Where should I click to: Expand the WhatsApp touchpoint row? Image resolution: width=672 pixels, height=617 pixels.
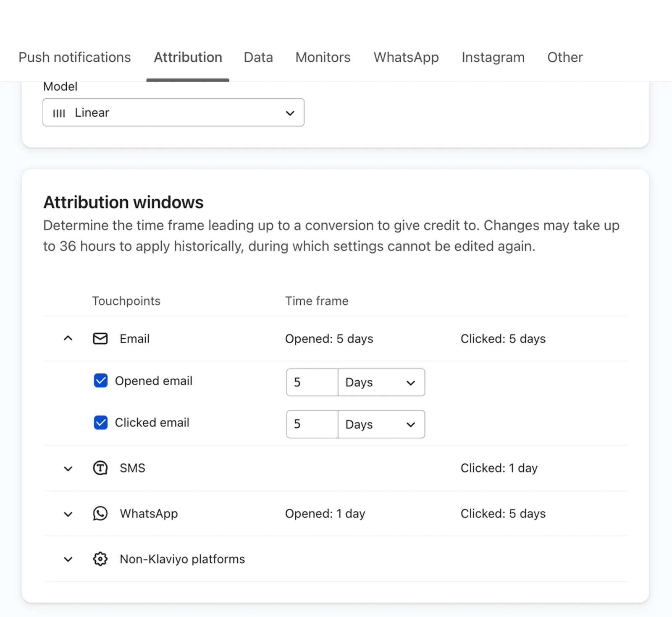pos(68,514)
